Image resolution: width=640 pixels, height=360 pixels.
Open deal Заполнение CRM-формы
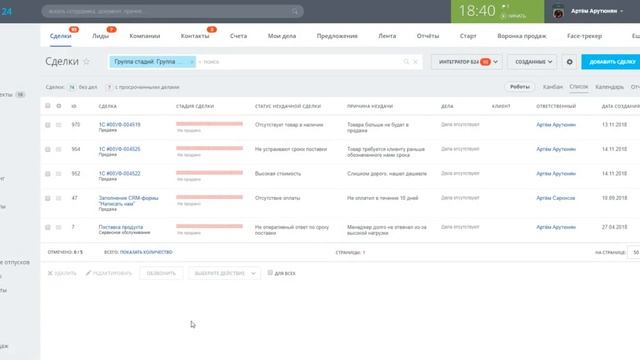pos(129,200)
